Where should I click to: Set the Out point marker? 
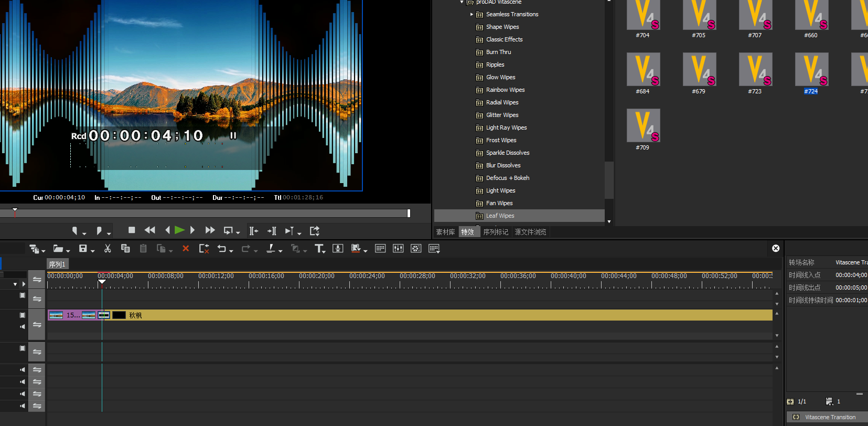tap(99, 231)
